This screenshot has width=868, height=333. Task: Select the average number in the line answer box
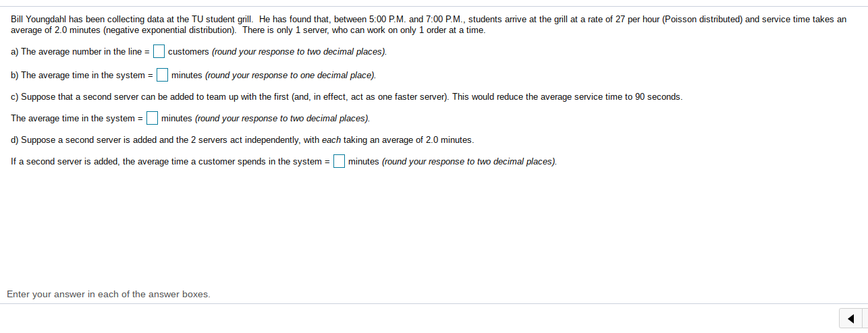(159, 51)
